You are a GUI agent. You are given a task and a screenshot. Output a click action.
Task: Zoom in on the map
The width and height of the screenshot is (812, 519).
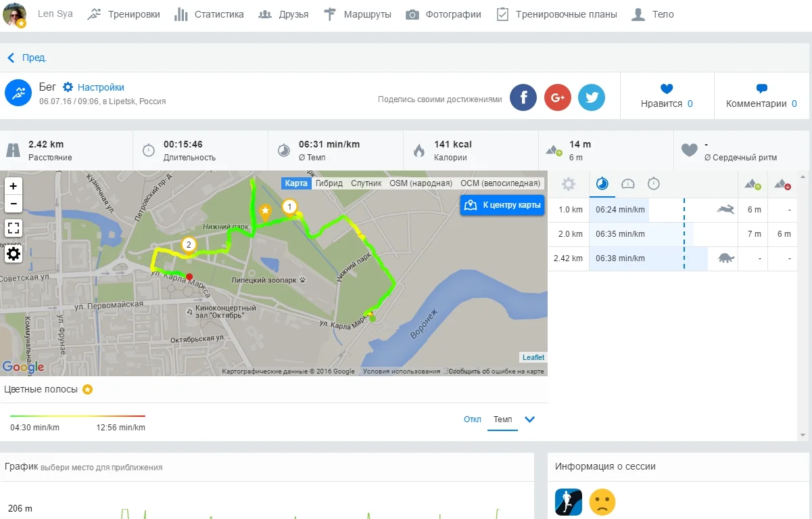point(14,186)
